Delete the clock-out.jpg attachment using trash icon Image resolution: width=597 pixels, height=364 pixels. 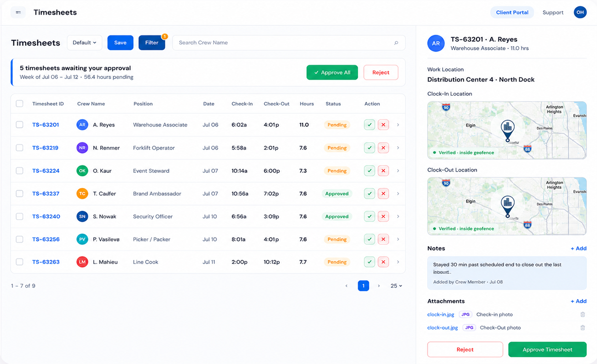(x=583, y=328)
